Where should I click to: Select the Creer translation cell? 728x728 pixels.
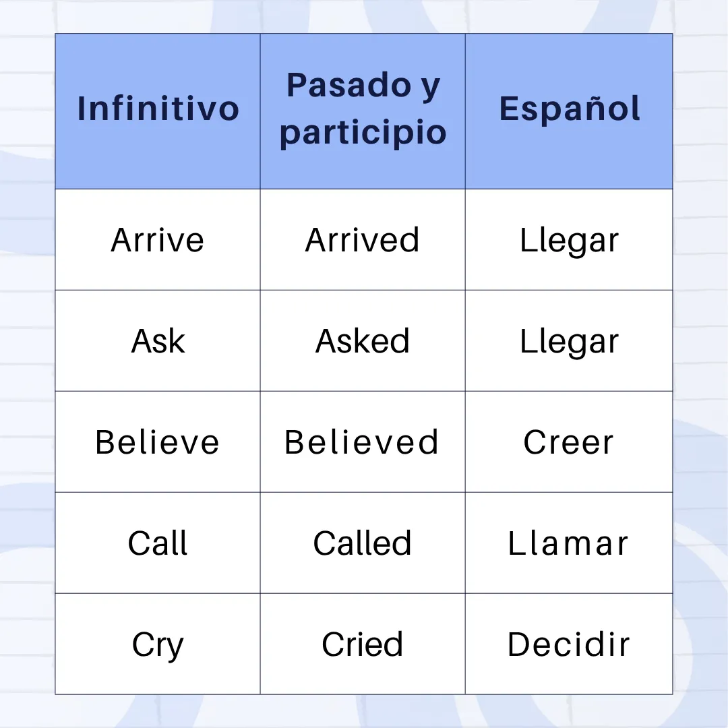(569, 442)
